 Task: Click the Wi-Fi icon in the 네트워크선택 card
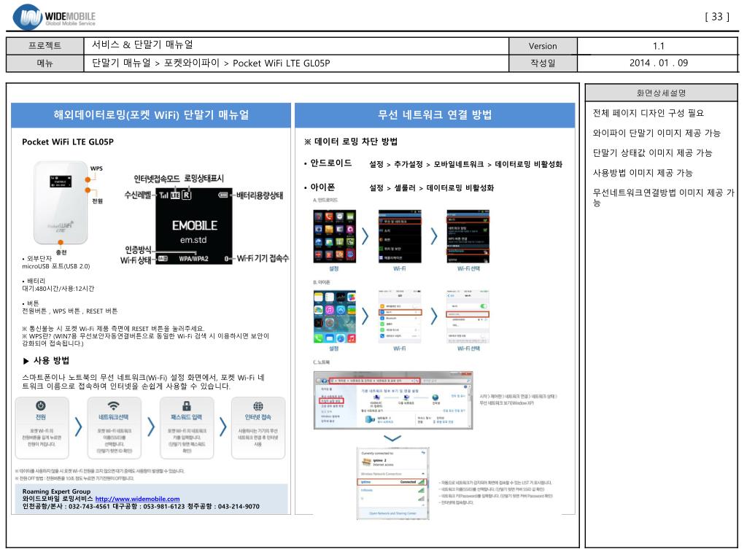coord(113,405)
